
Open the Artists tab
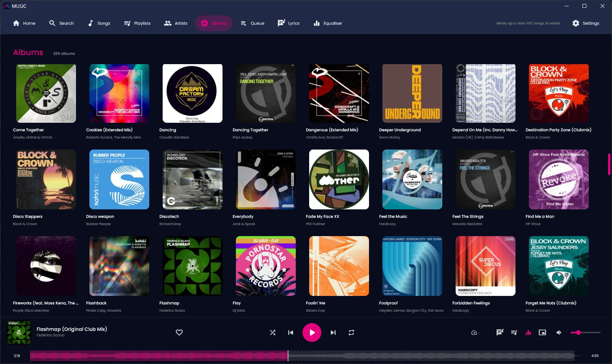pos(176,23)
